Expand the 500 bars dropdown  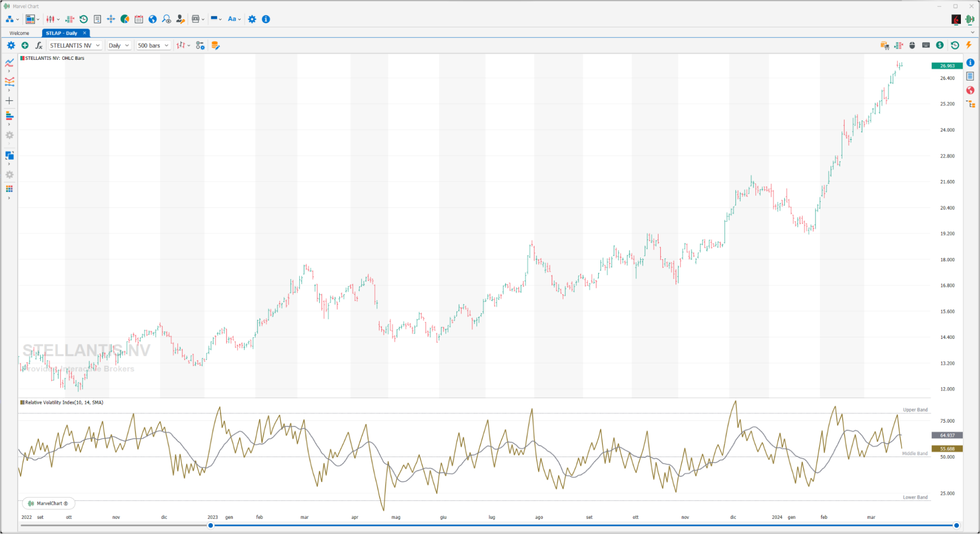coord(153,45)
